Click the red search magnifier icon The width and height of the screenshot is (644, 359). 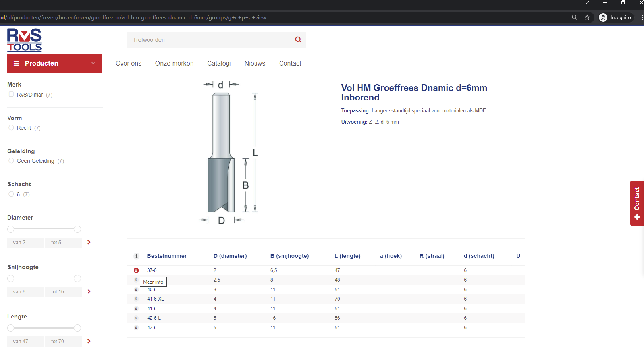pos(298,40)
